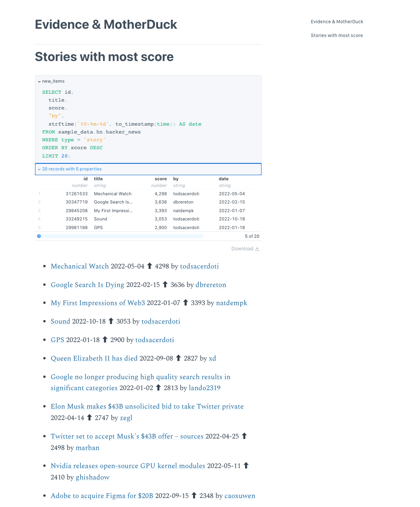This screenshot has width=420, height=507.
Task: Jump to Stories with most score in sidebar
Action: click(x=337, y=35)
